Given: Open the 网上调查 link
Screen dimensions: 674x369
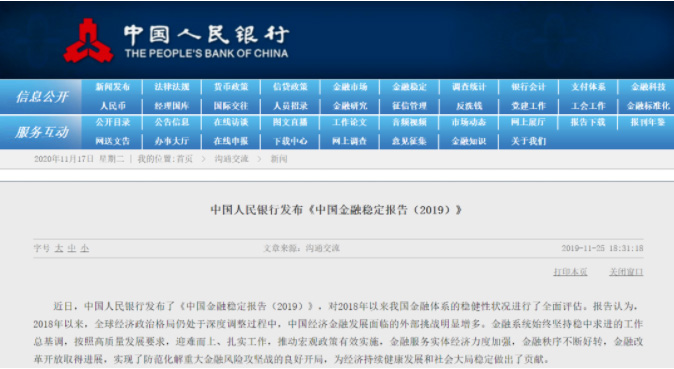Looking at the screenshot, I should point(350,141).
